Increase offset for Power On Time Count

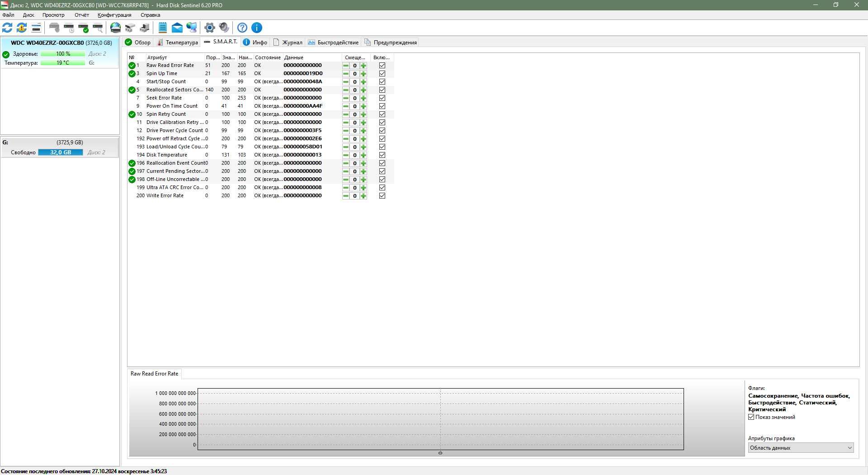(363, 106)
